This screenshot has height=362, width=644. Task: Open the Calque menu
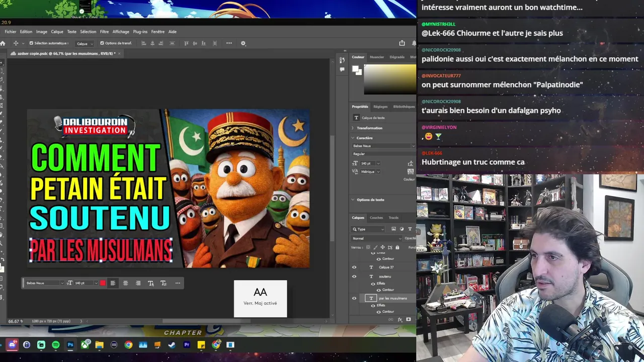(x=57, y=32)
